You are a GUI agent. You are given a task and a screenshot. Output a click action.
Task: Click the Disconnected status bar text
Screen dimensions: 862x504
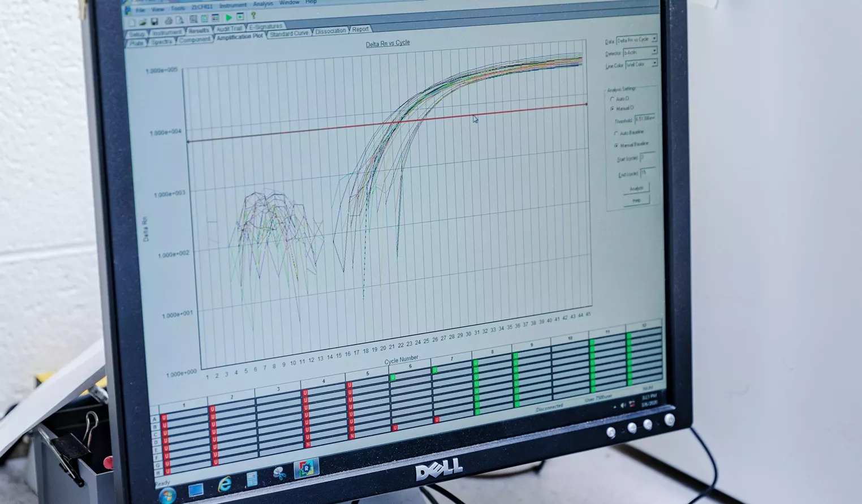tap(549, 407)
